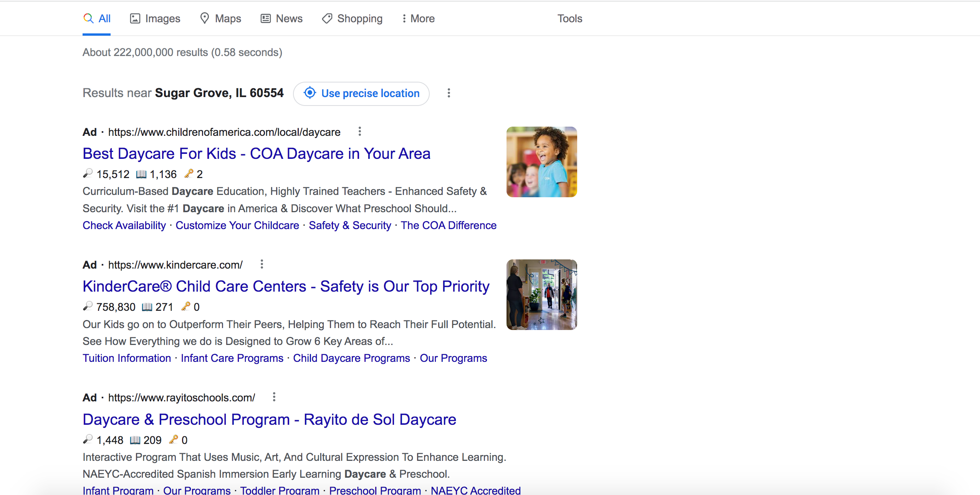The image size is (980, 495).
Task: Click the key icon in Rayito metrics row
Action: click(174, 439)
